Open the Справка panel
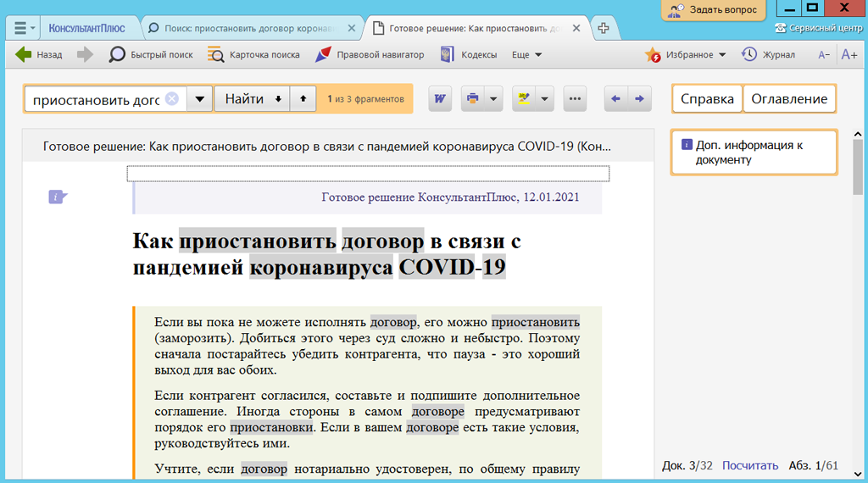Viewport: 868px width, 483px height. [x=707, y=99]
